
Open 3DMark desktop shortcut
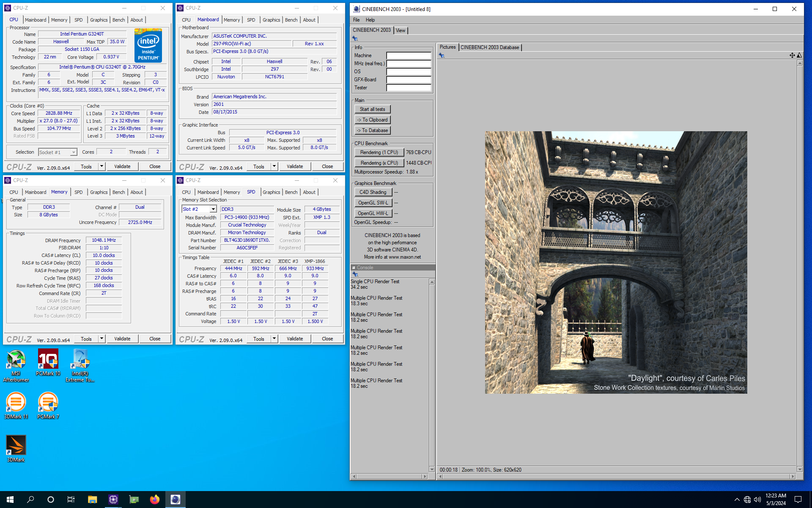pyautogui.click(x=16, y=449)
